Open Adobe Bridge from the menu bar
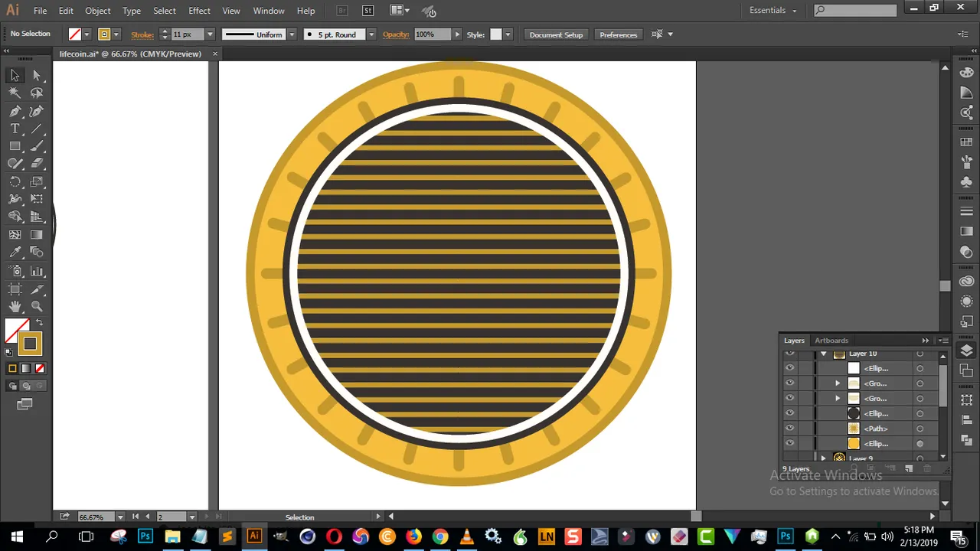Viewport: 980px width, 551px height. [x=342, y=11]
